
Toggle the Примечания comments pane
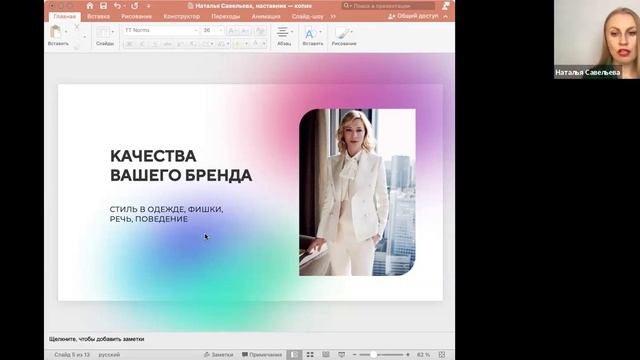[x=262, y=355]
